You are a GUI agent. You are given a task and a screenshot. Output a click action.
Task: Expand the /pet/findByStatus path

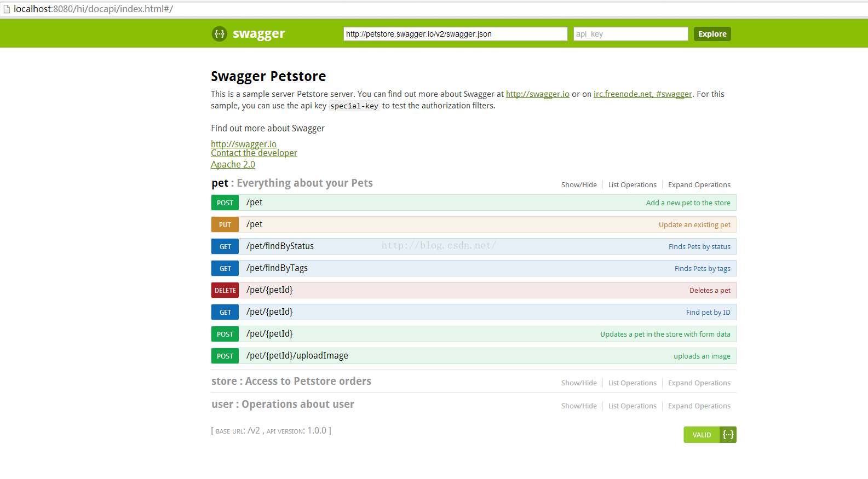click(280, 246)
